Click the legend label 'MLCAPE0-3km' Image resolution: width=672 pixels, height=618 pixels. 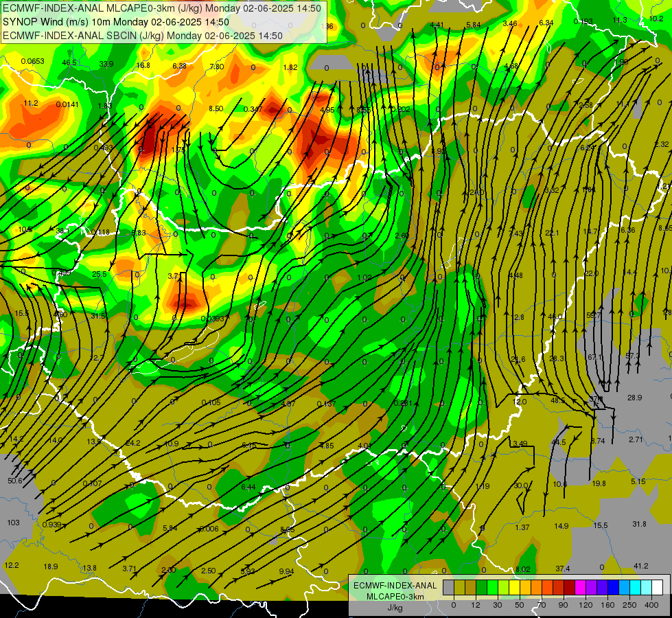click(x=395, y=597)
